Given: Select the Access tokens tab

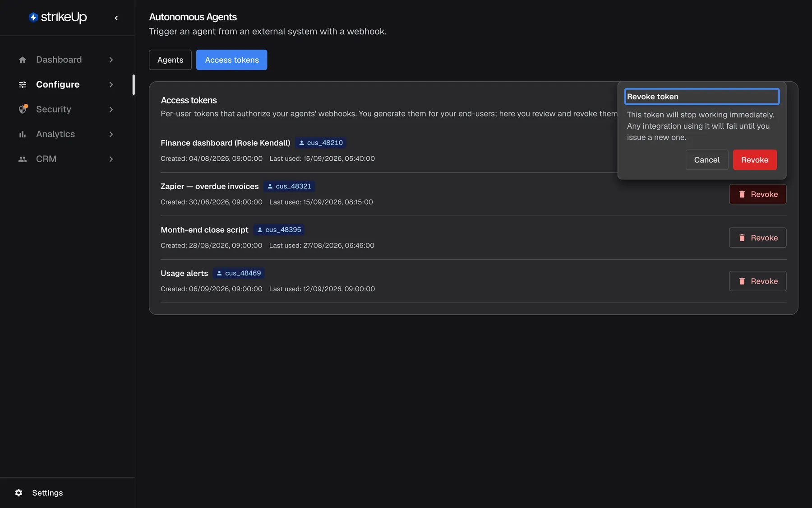Looking at the screenshot, I should coord(232,60).
